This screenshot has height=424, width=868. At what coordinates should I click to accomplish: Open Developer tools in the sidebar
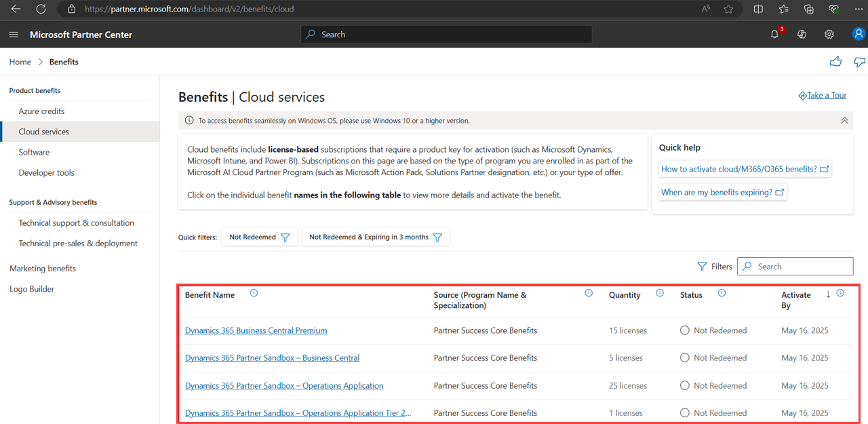[x=46, y=172]
